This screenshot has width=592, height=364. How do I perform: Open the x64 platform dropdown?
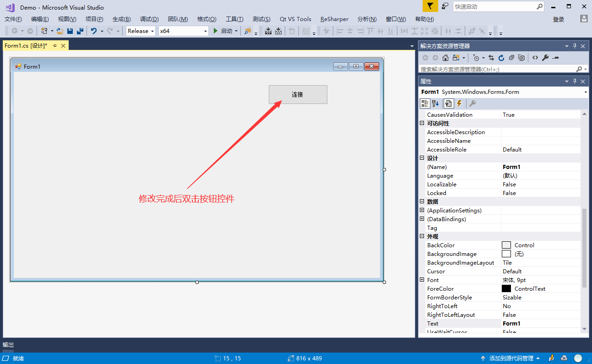[183, 31]
